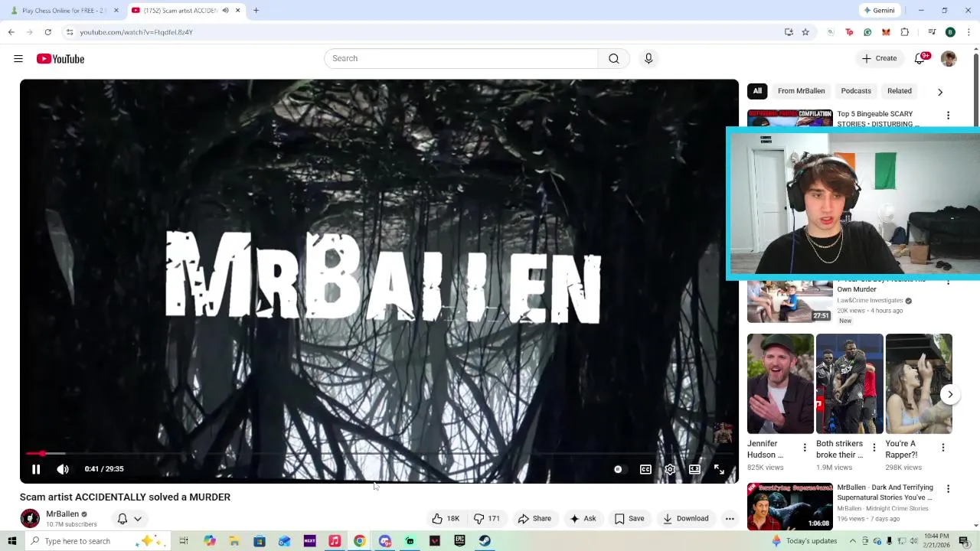The image size is (980, 551).
Task: Open Epic Games Launcher from taskbar
Action: pyautogui.click(x=459, y=541)
